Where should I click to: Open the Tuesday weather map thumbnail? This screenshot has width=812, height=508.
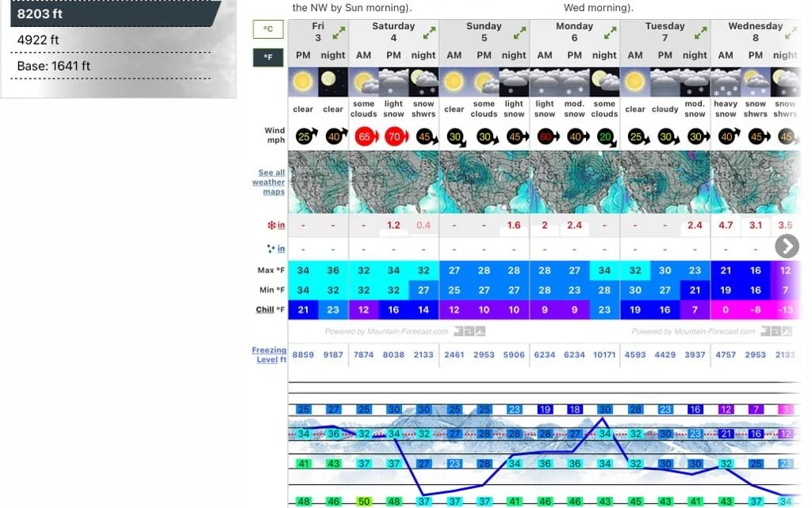point(665,182)
